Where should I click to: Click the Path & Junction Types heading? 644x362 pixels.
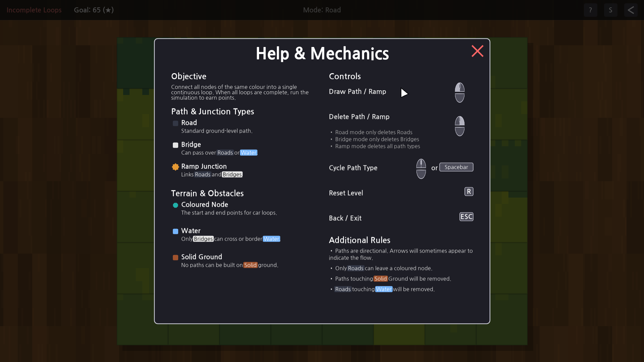[212, 111]
